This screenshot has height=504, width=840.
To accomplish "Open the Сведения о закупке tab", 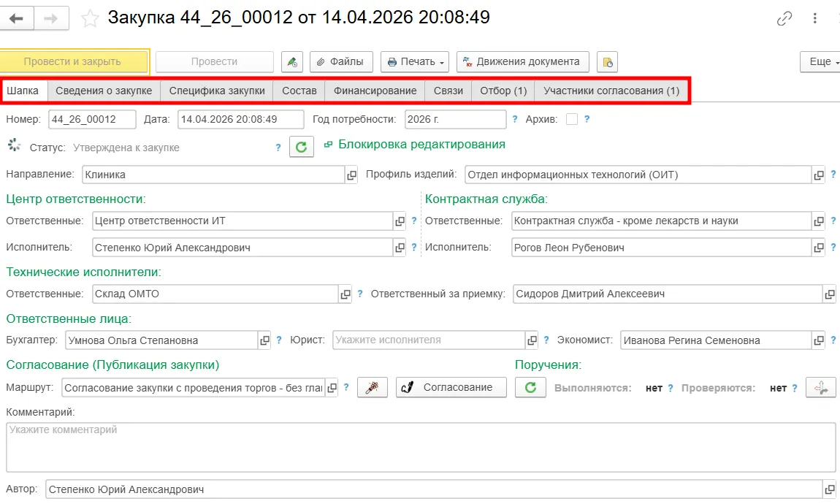I will tap(104, 91).
